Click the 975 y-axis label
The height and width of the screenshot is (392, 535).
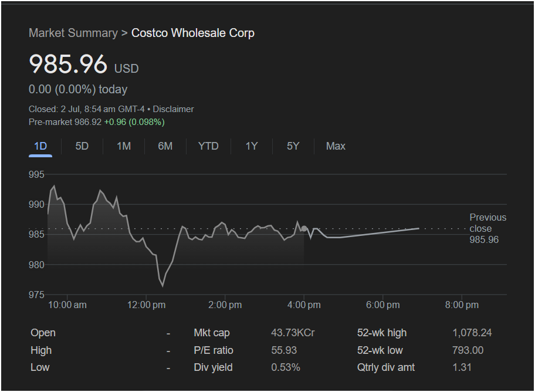pos(36,295)
